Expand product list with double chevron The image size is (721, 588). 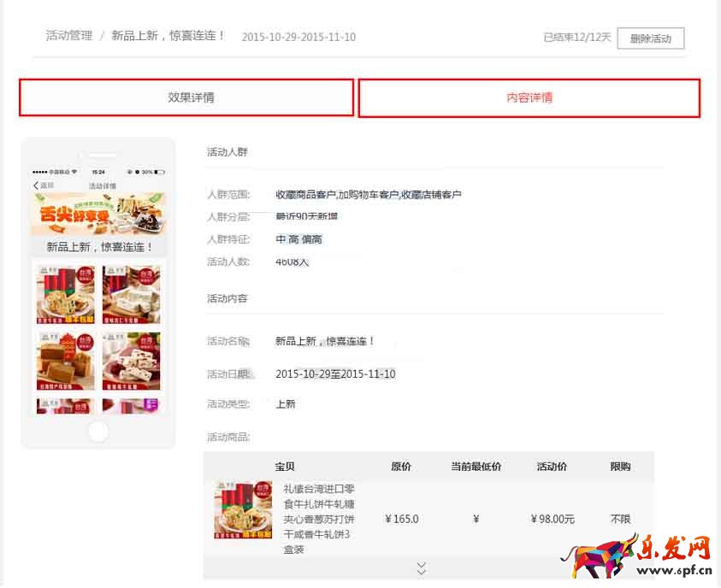tap(421, 568)
